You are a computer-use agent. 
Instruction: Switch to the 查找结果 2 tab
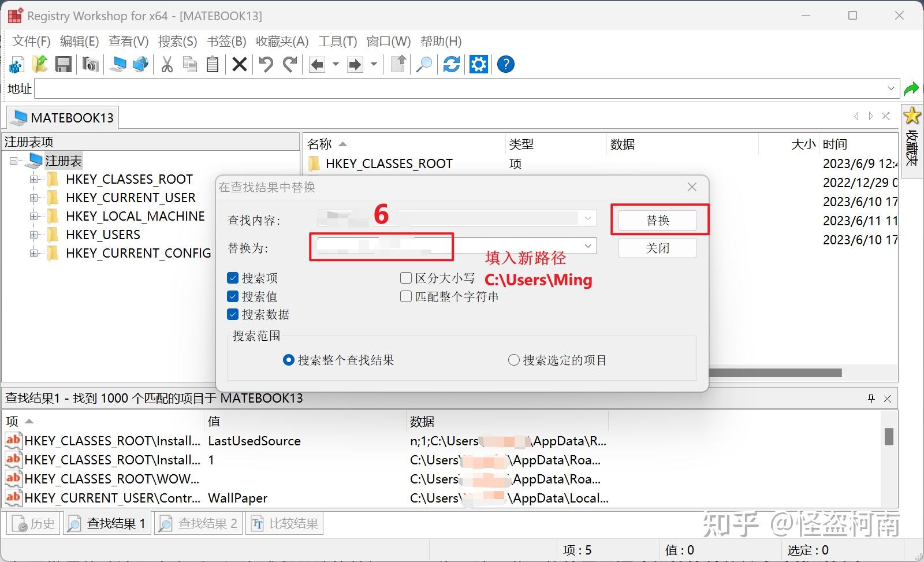click(198, 523)
